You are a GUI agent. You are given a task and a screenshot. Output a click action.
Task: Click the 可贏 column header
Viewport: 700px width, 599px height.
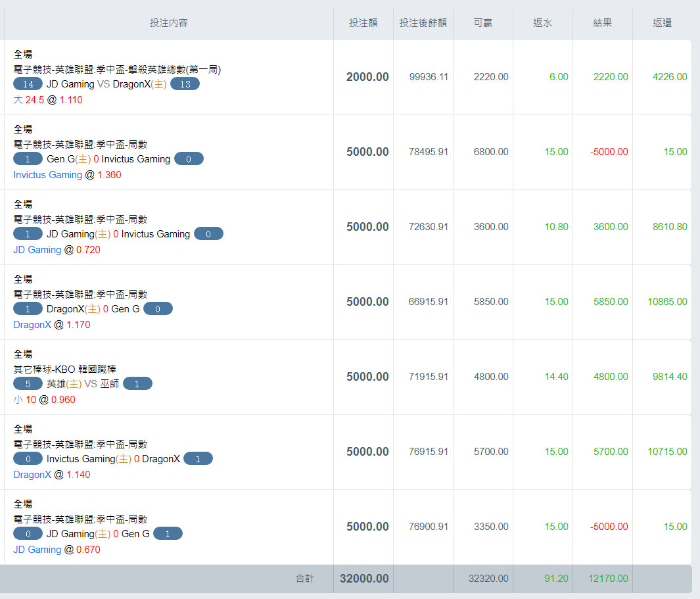[x=483, y=23]
